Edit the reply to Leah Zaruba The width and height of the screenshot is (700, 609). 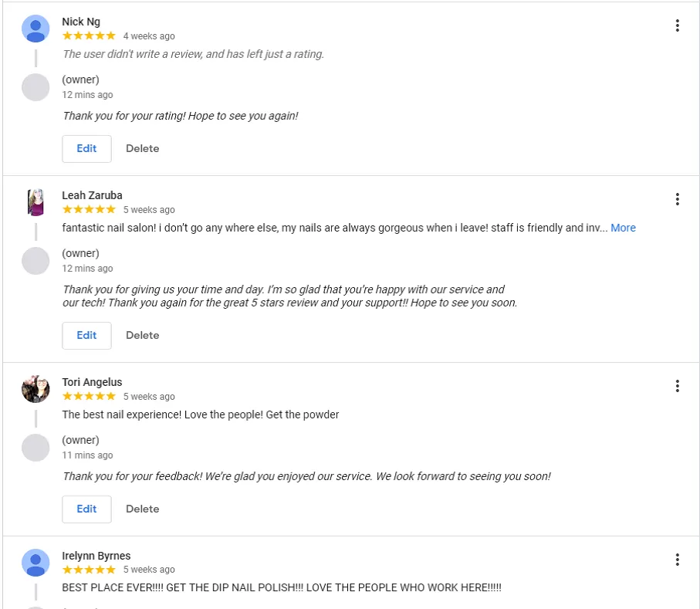click(86, 335)
